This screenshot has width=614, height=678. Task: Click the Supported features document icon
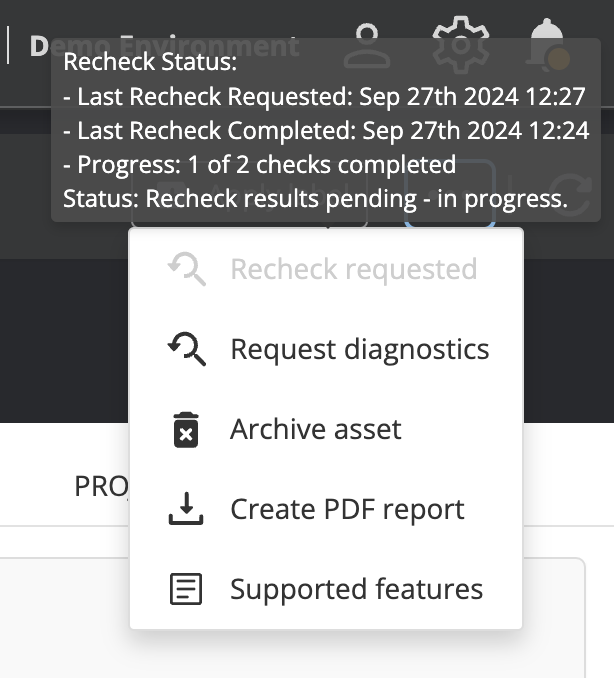[x=186, y=589]
